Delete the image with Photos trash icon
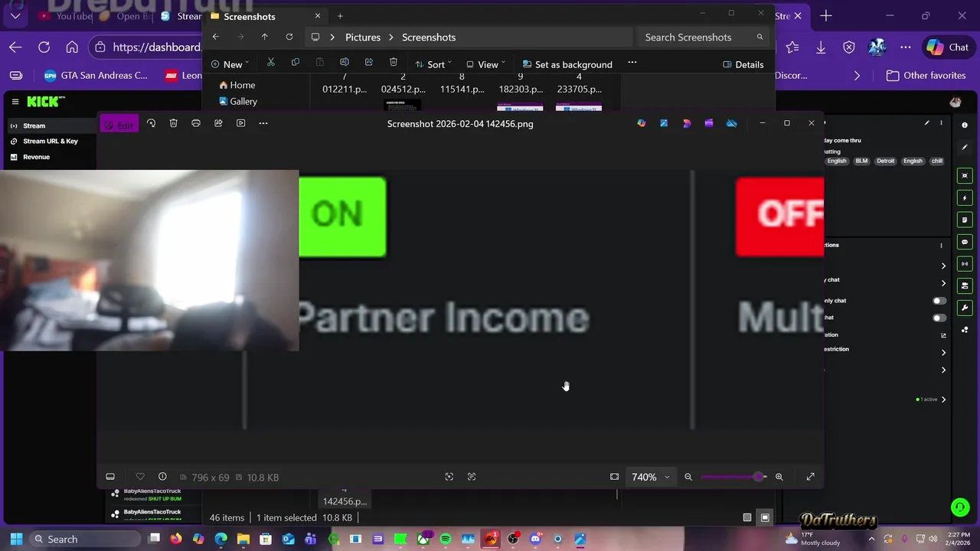 pyautogui.click(x=174, y=123)
